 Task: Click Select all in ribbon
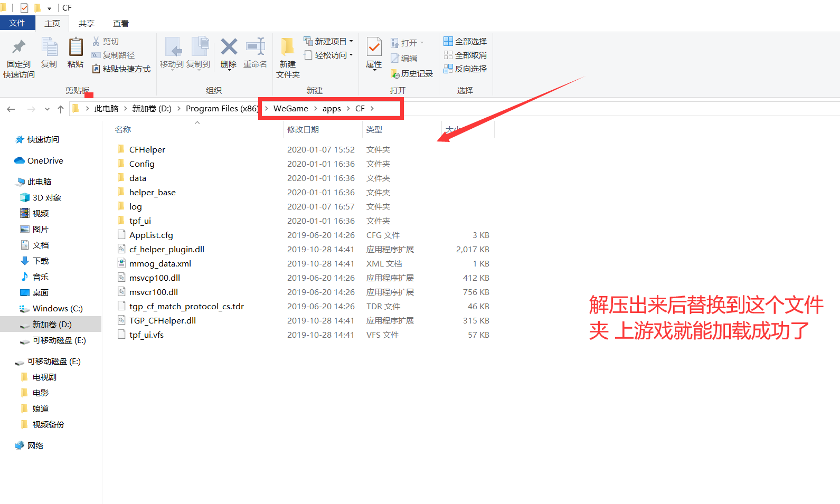[465, 41]
